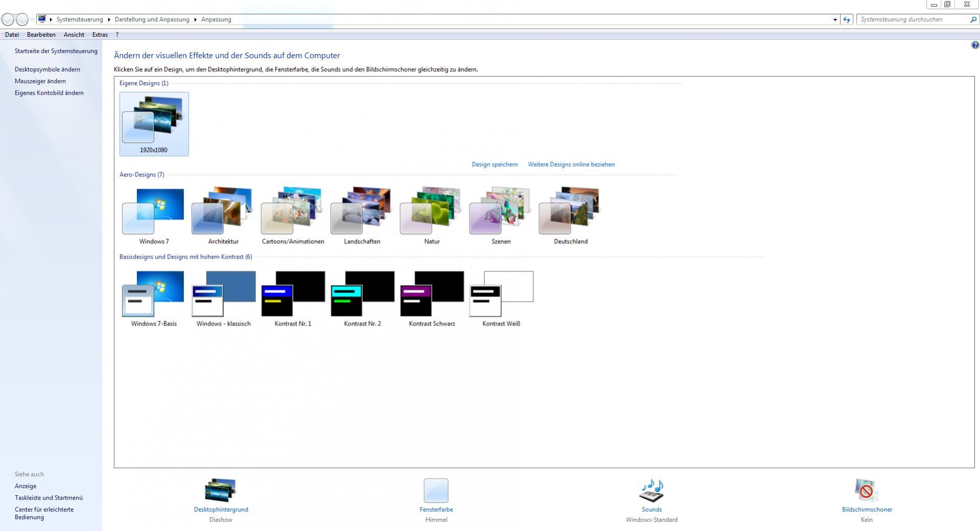Image resolution: width=980 pixels, height=531 pixels.
Task: Apply the Deutschland theme
Action: 570,216
